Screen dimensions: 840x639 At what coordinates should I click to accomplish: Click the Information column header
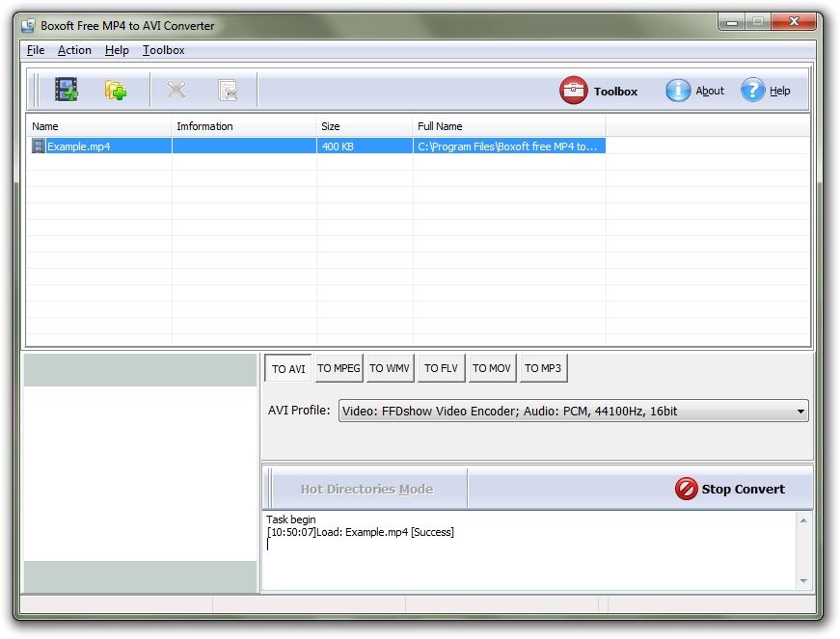(x=244, y=126)
